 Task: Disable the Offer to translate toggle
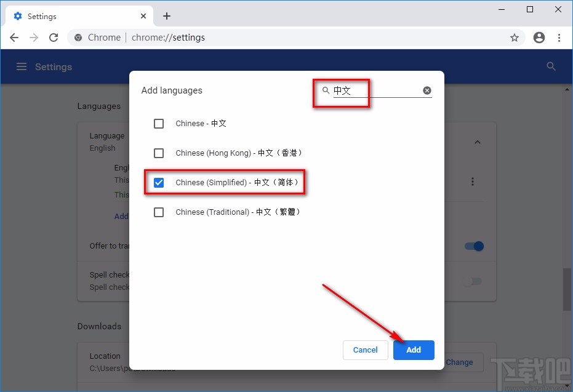pos(473,246)
